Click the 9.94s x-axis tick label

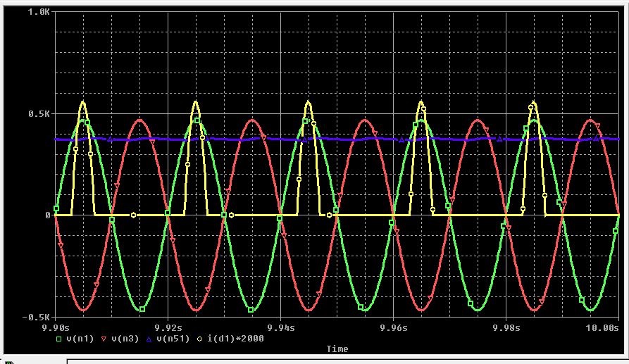(x=280, y=328)
